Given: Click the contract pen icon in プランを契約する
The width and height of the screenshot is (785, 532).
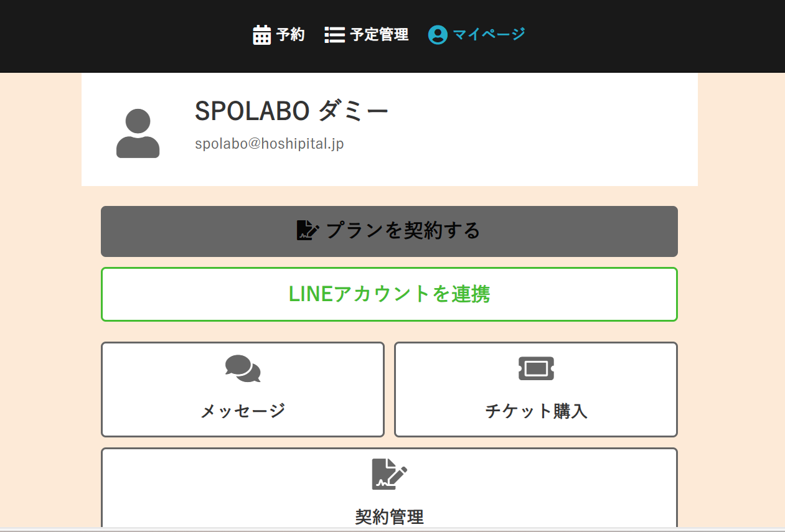Looking at the screenshot, I should (x=308, y=230).
